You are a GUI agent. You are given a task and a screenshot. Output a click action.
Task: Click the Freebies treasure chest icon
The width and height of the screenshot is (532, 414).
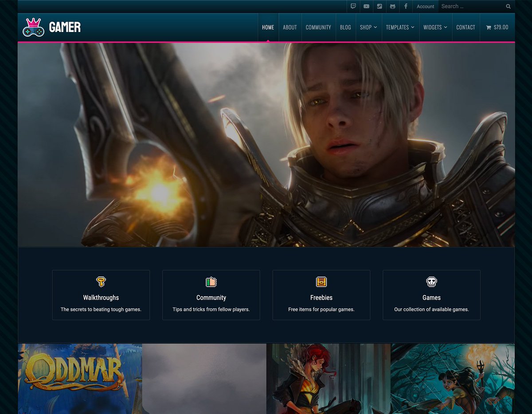point(321,282)
